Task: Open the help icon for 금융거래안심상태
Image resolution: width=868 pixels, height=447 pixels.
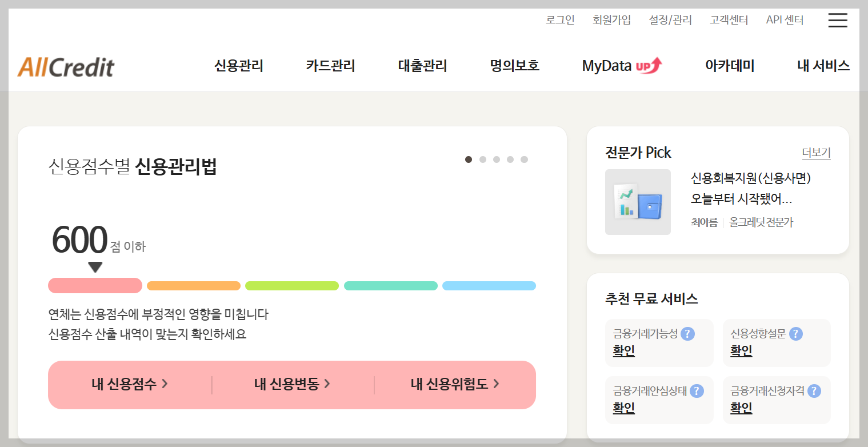Action: pyautogui.click(x=695, y=391)
